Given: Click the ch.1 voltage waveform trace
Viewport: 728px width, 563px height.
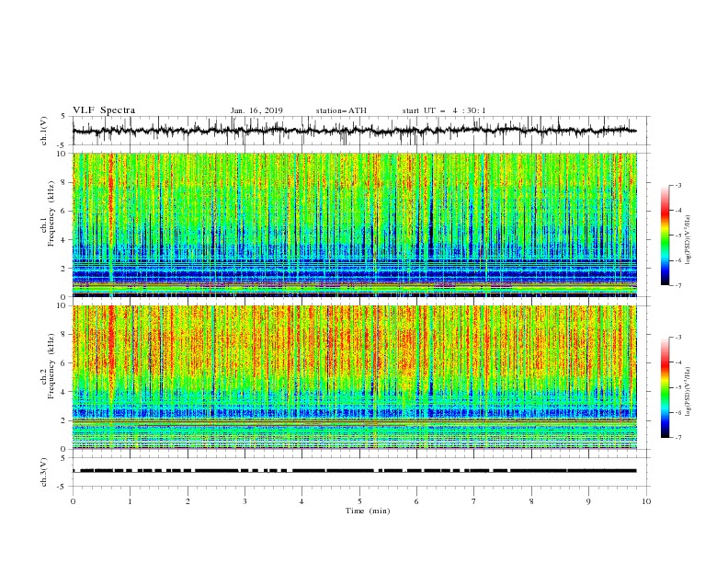Looking at the screenshot, I should coord(354,131).
